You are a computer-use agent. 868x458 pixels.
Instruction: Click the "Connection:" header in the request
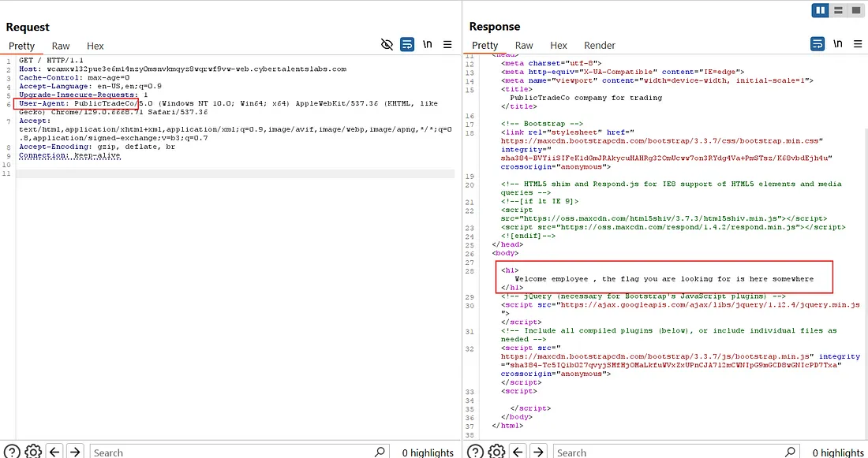43,155
